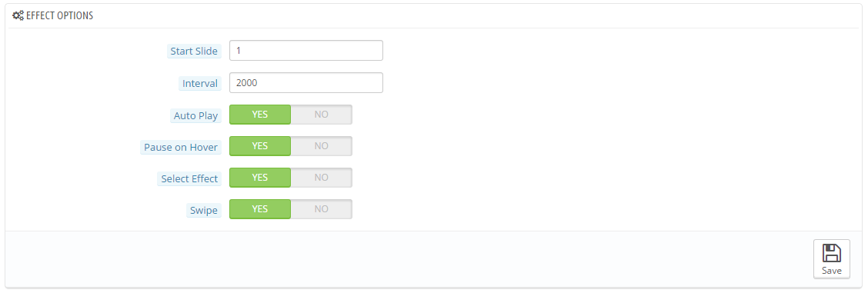
Task: Choose NO for Select Effect
Action: [322, 178]
